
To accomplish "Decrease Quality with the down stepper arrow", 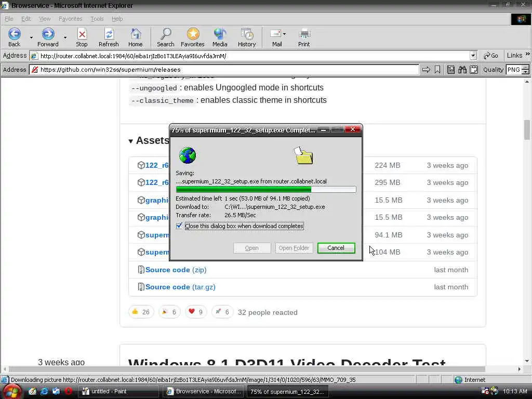I will click(525, 72).
